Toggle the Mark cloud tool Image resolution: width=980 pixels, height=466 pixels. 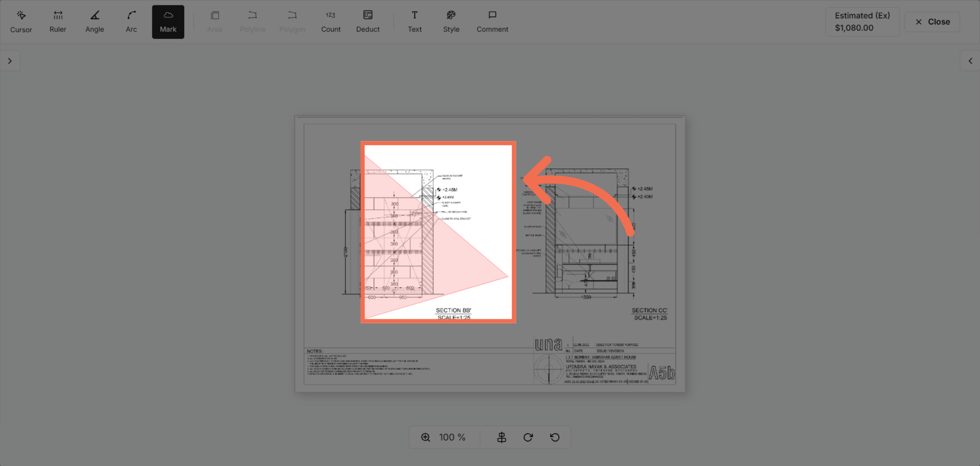coord(168,22)
